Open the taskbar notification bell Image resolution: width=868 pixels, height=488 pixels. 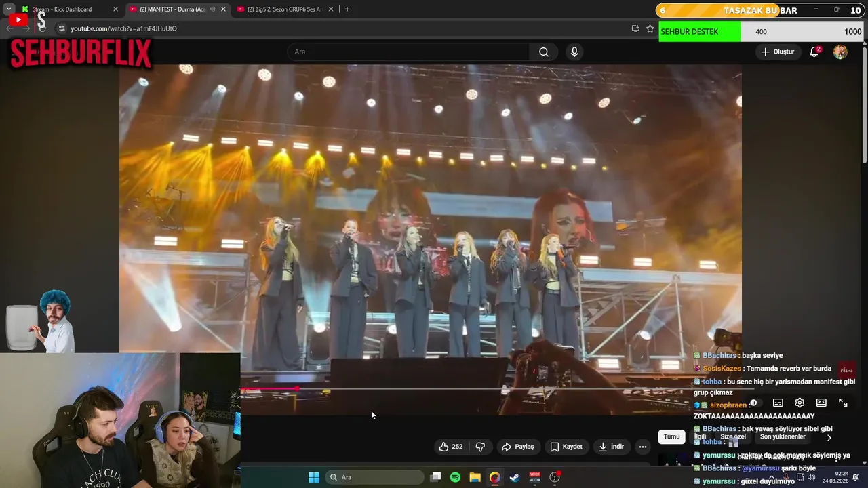click(856, 477)
